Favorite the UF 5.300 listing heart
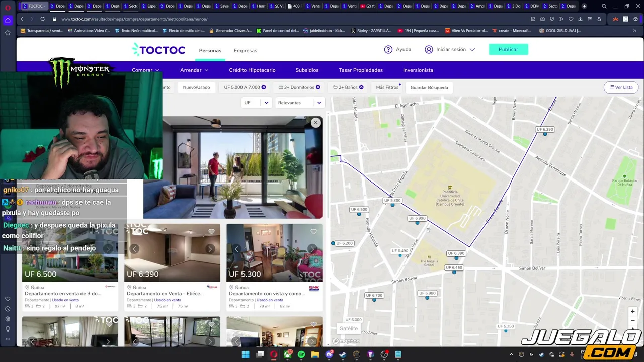Image resolution: width=644 pixels, height=362 pixels. [313, 232]
